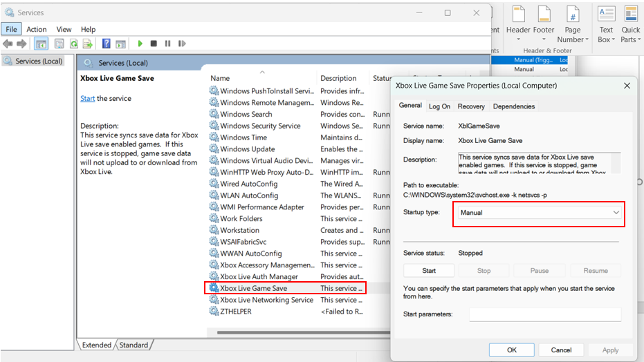Viewport: 644px width, 362px height.
Task: Click the Export List toolbar icon
Action: click(87, 44)
